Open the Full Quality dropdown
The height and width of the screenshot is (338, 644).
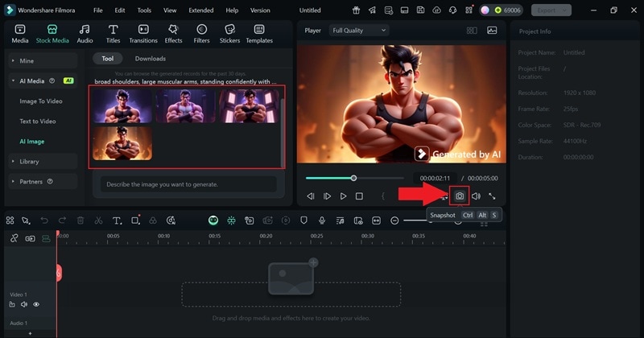pos(359,31)
